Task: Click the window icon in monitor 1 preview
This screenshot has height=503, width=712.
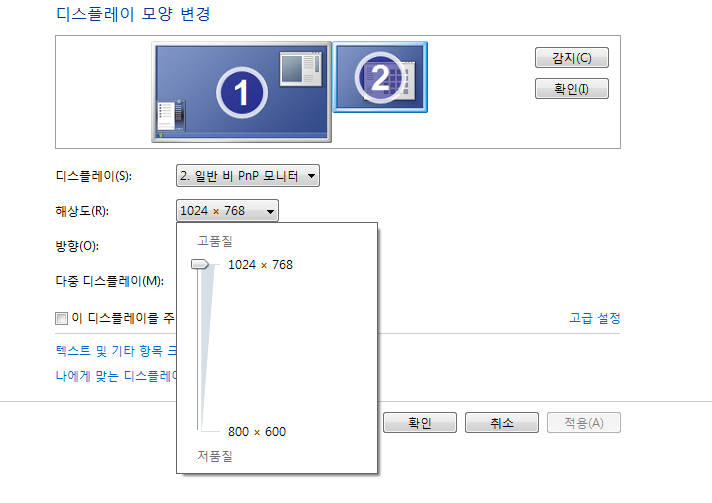Action: [301, 69]
